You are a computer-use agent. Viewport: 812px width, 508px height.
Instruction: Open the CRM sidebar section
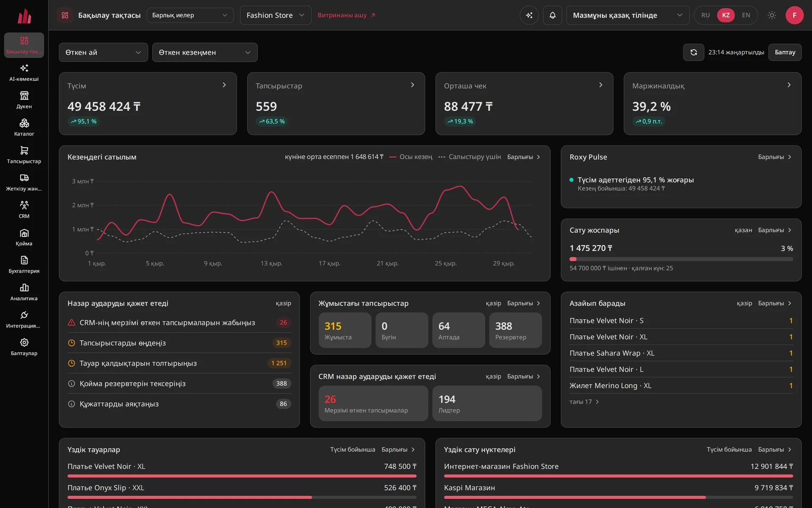(x=24, y=210)
